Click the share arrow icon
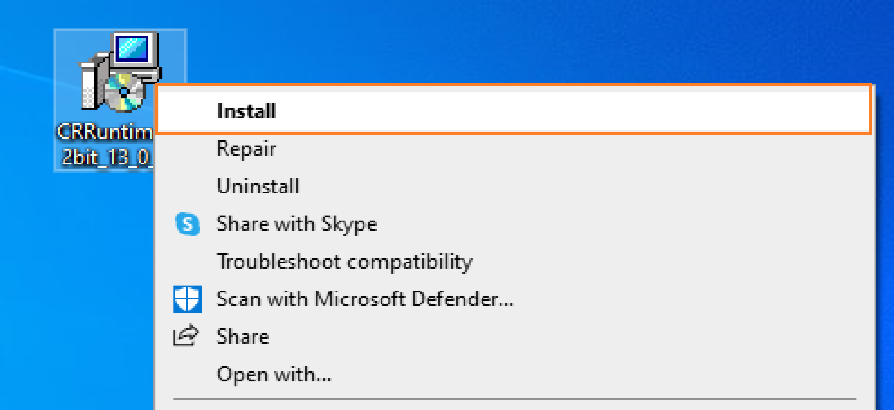This screenshot has height=410, width=894. click(187, 337)
